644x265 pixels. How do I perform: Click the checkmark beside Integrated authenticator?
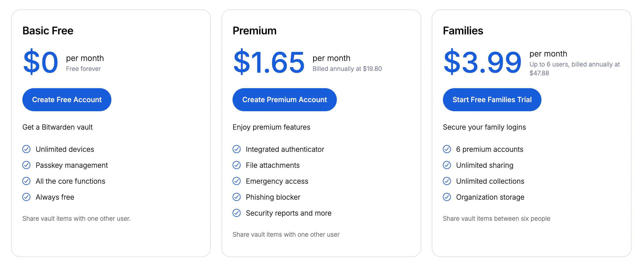(x=237, y=149)
